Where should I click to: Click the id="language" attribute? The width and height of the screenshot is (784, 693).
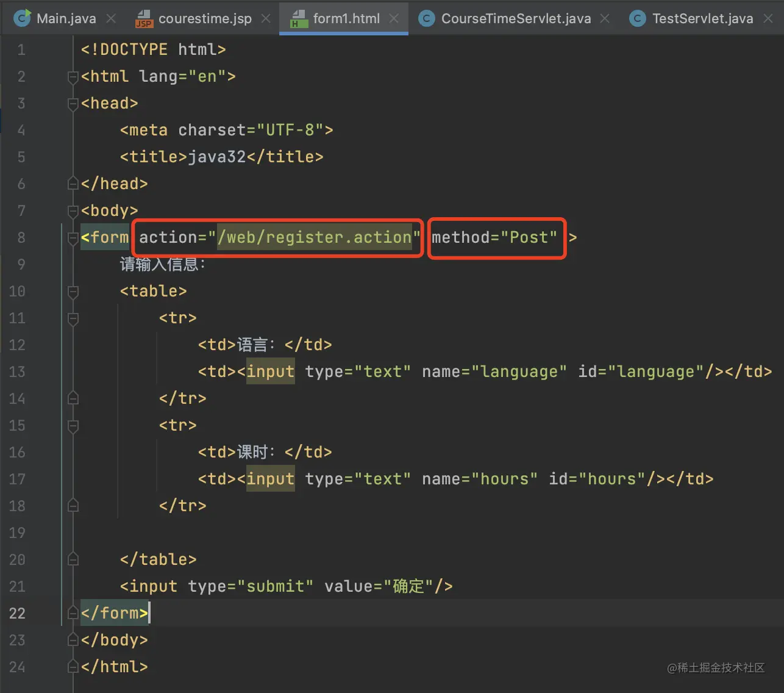tap(641, 372)
